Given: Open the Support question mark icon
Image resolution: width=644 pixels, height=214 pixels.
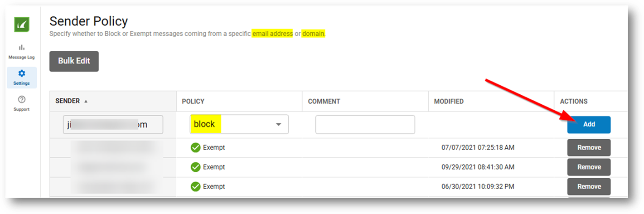Looking at the screenshot, I should pos(22,99).
